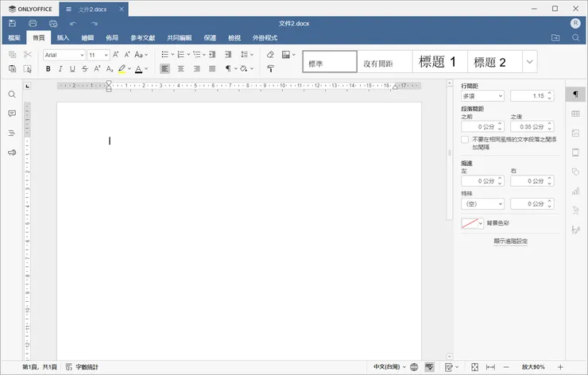Apply superscript formatting
588x375 pixels.
[97, 68]
